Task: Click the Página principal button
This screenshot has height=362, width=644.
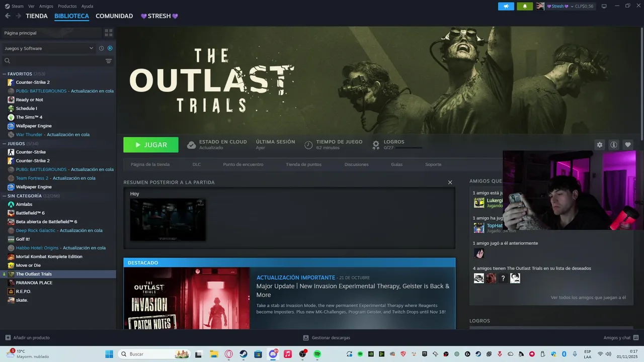Action: pyautogui.click(x=51, y=33)
